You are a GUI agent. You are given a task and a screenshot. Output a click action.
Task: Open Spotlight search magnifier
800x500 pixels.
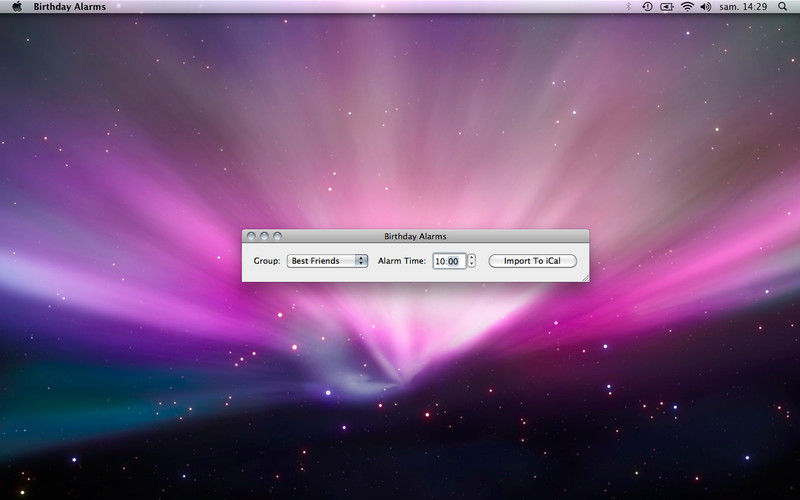click(x=783, y=7)
